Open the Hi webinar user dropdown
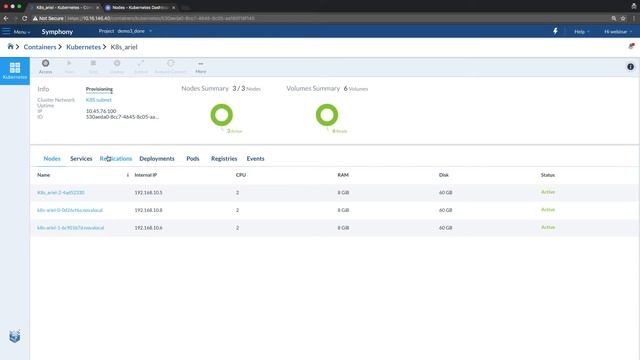This screenshot has width=640, height=360. click(x=618, y=31)
